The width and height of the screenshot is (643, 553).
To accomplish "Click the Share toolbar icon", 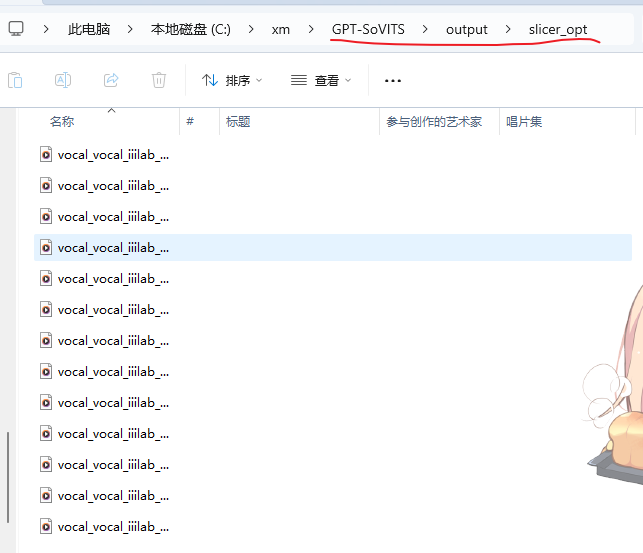I will (111, 80).
